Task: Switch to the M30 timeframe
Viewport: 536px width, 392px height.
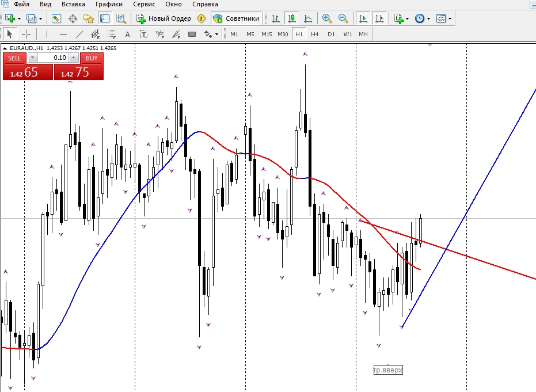Action: click(283, 34)
